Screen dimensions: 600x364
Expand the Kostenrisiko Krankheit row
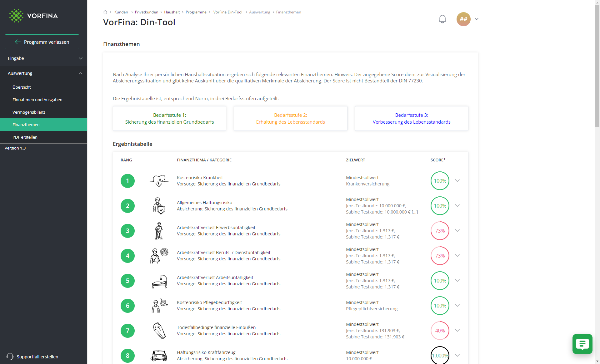click(x=457, y=181)
